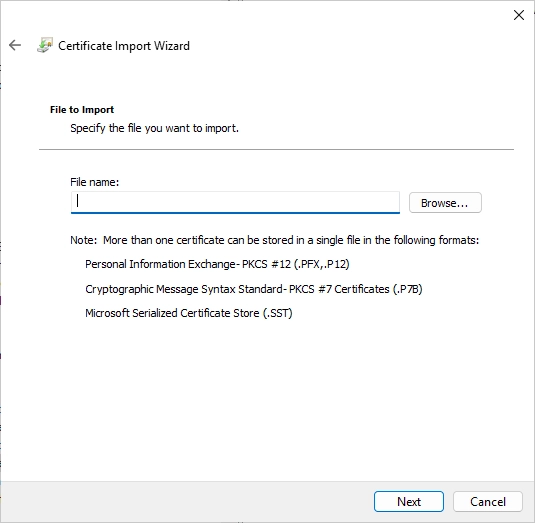This screenshot has height=523, width=535.
Task: Go back using the left arrow
Action: (x=15, y=45)
